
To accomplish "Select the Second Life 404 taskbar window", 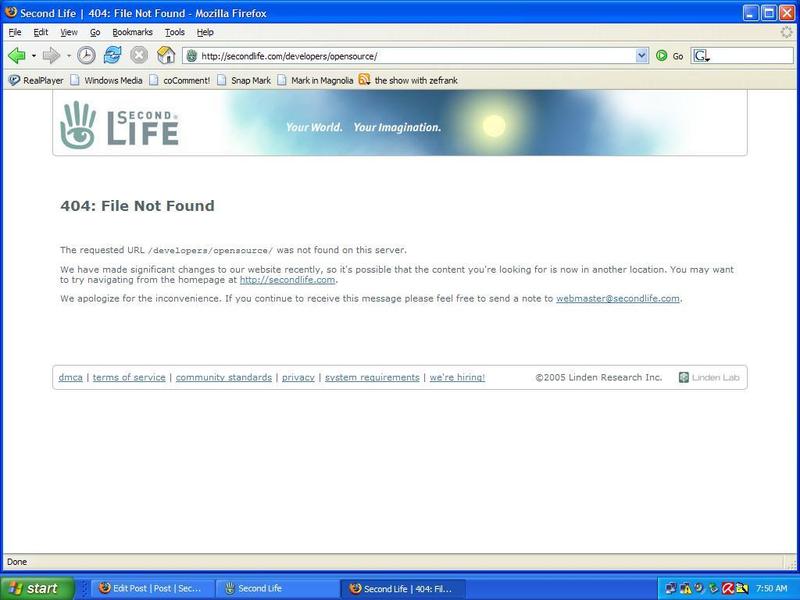I will tap(403, 588).
